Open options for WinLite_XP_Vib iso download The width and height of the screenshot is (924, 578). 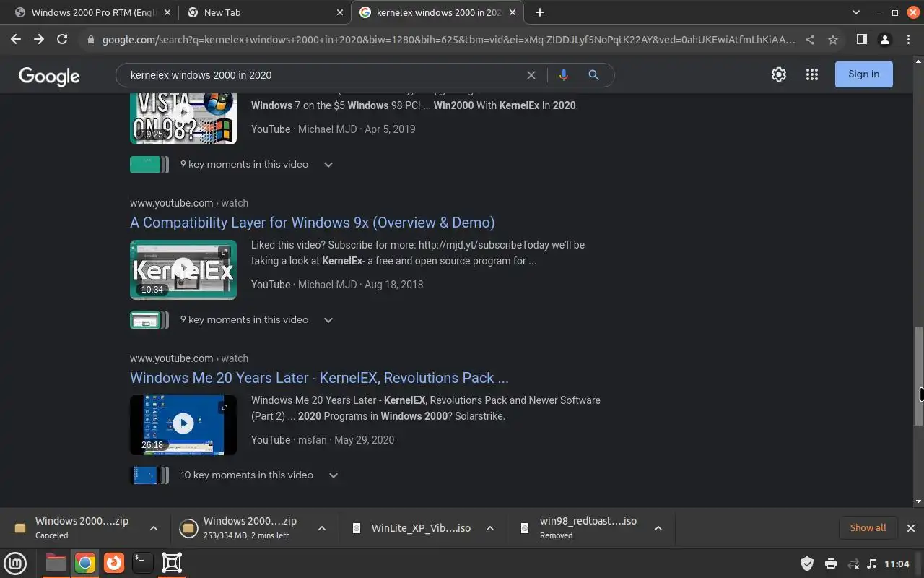tap(490, 528)
